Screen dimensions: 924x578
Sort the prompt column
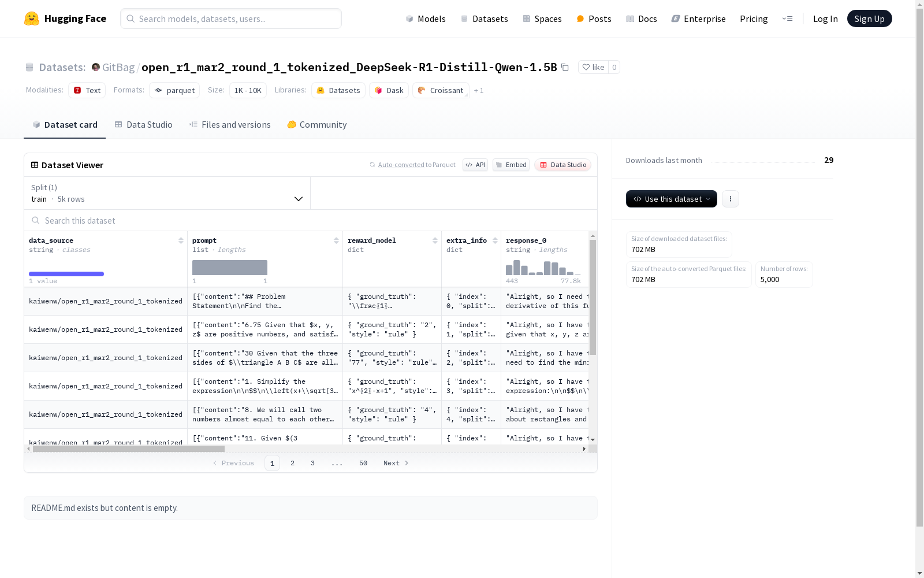coord(336,240)
